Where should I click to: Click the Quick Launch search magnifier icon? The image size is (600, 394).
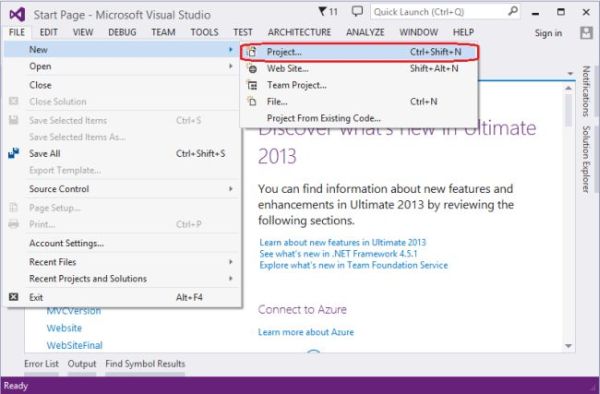(513, 11)
